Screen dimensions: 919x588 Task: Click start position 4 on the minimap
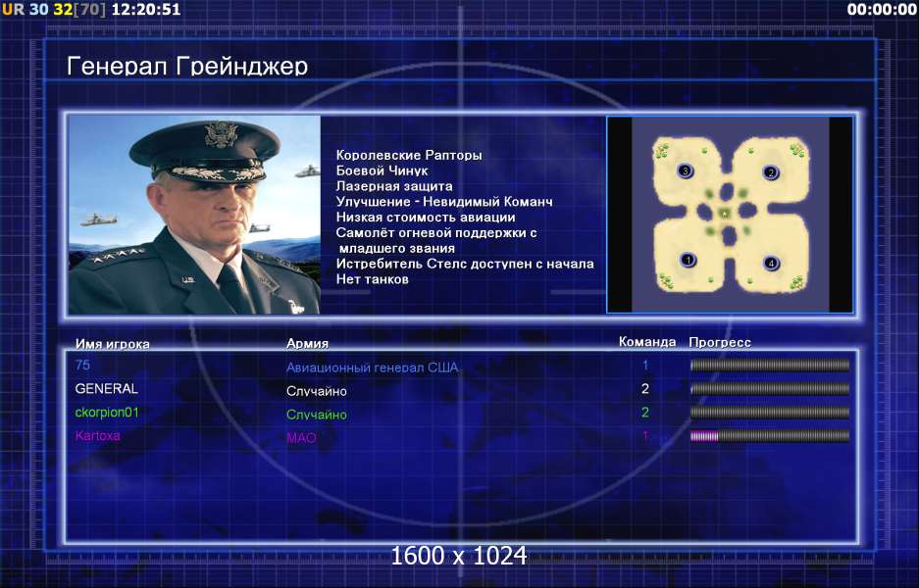click(771, 263)
